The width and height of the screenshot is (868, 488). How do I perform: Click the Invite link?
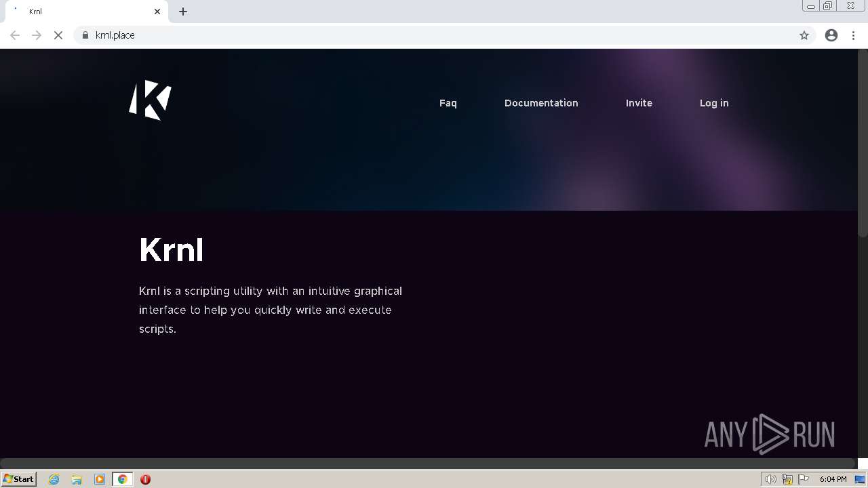pos(639,103)
